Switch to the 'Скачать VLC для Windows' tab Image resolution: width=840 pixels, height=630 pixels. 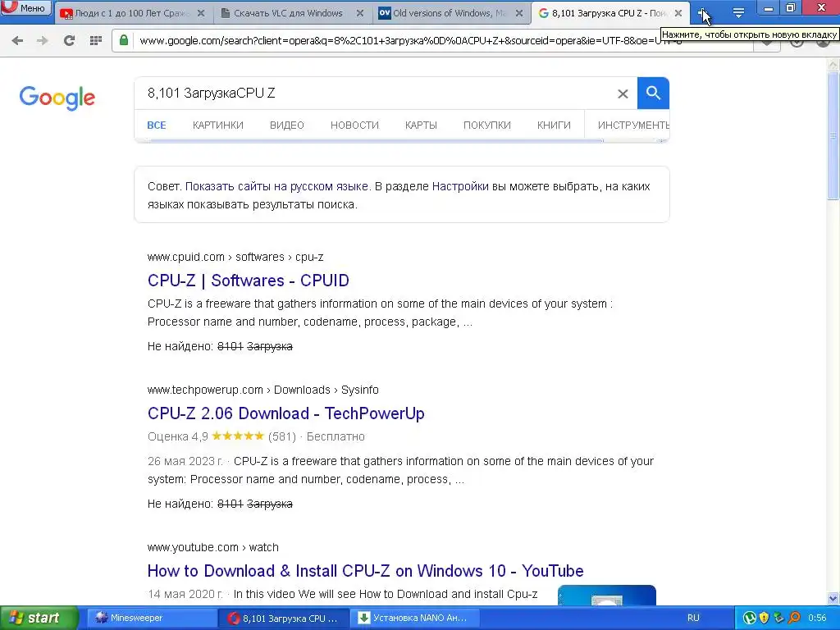coord(288,13)
